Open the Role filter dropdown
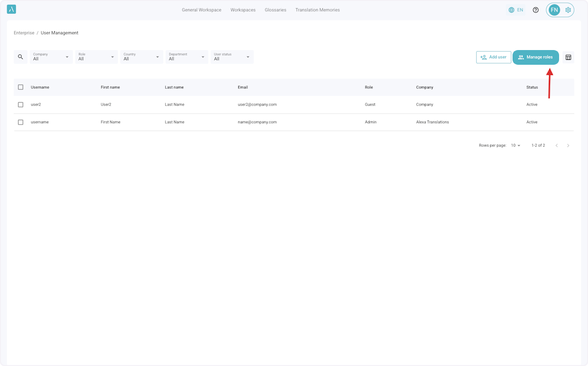This screenshot has width=588, height=366. (x=97, y=57)
